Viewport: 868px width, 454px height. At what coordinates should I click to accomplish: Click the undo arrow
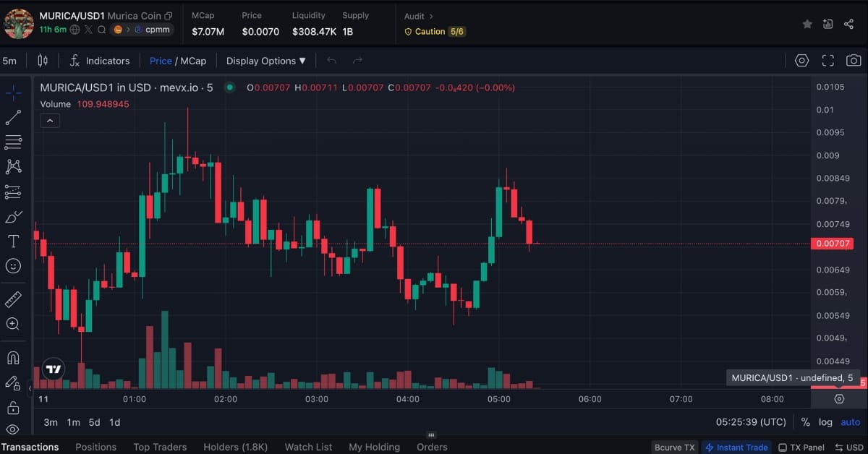(332, 61)
